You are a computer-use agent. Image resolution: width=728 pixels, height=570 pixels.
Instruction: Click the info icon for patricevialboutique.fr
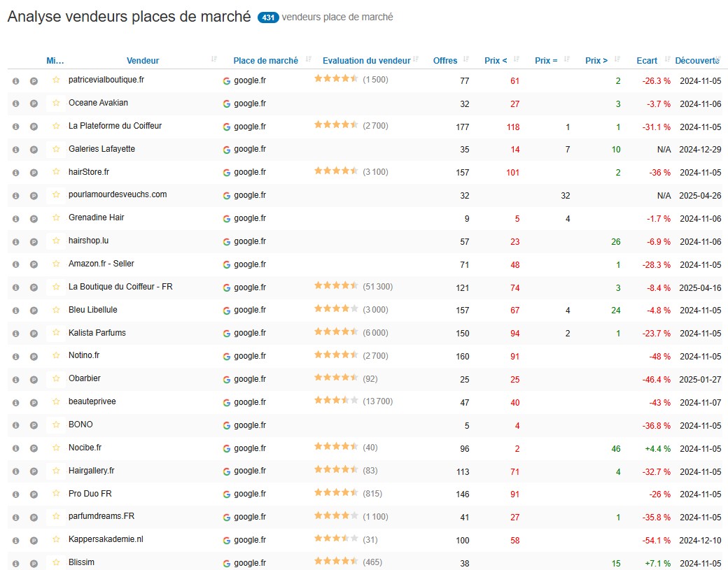[x=16, y=80]
